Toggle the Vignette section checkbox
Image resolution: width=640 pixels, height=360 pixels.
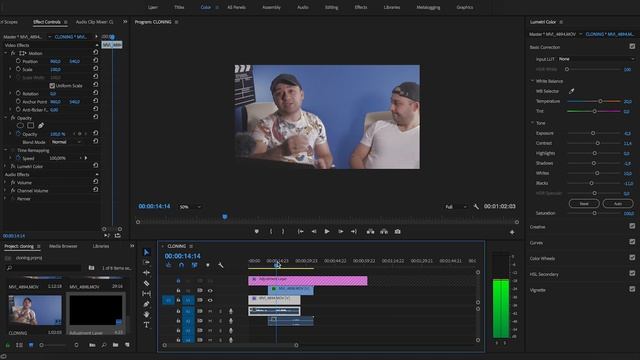click(x=632, y=289)
